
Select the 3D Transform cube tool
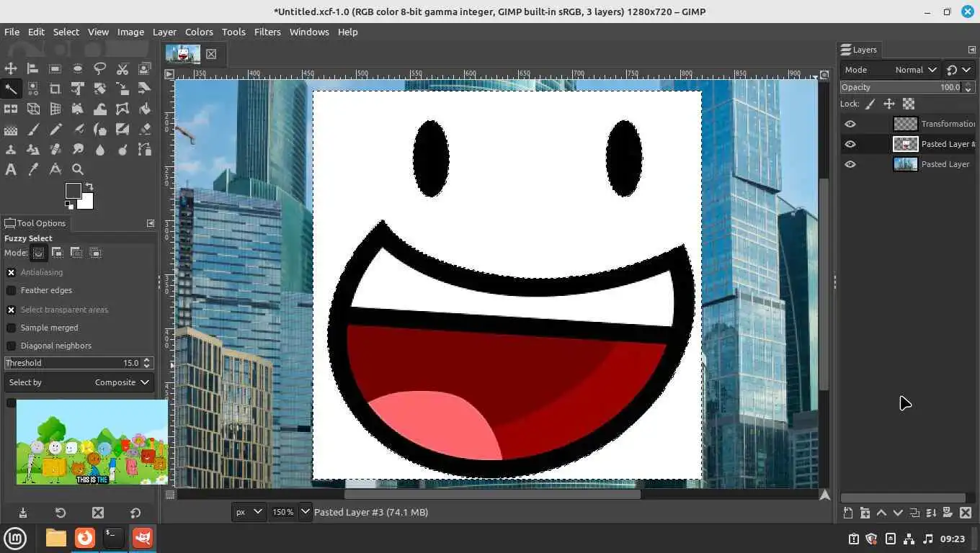coord(32,109)
